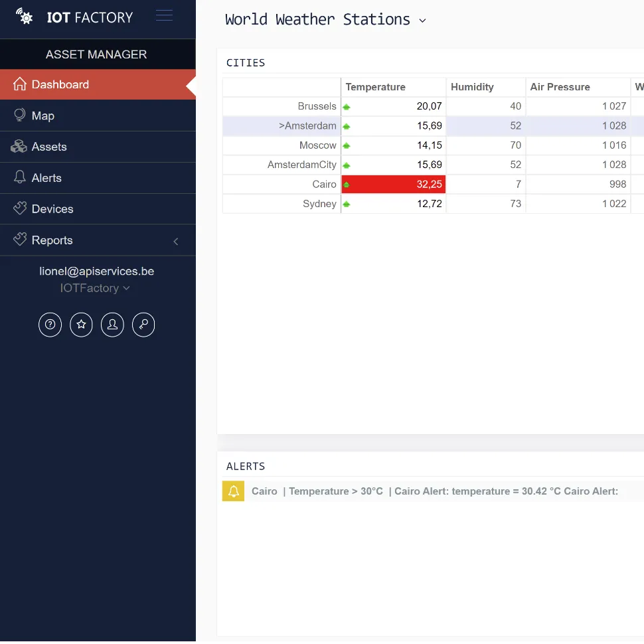This screenshot has height=644, width=644.
Task: Go to the Dashboard menu item
Action: [x=60, y=84]
